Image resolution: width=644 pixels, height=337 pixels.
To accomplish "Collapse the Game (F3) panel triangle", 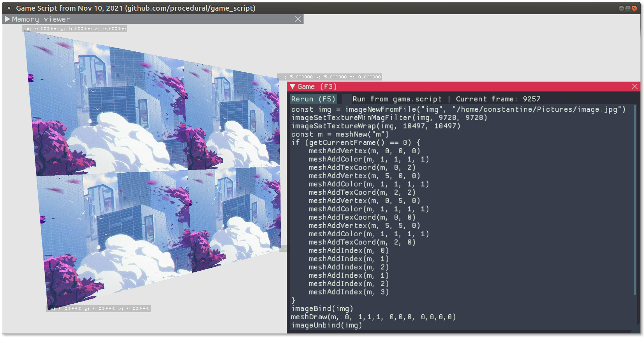I will (293, 87).
